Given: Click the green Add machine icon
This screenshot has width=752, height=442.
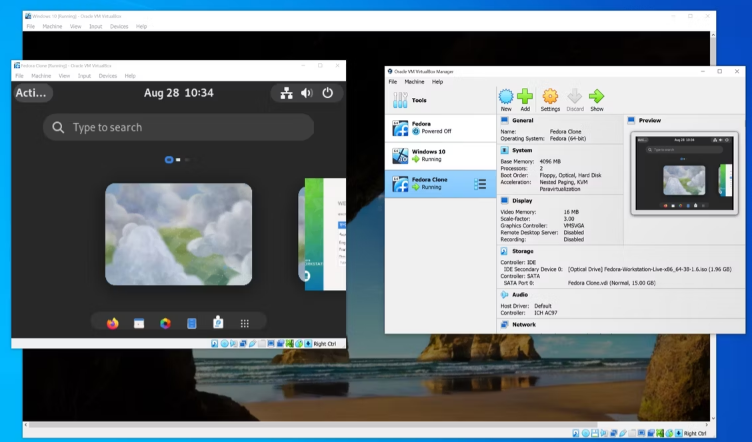Looking at the screenshot, I should click(x=525, y=96).
